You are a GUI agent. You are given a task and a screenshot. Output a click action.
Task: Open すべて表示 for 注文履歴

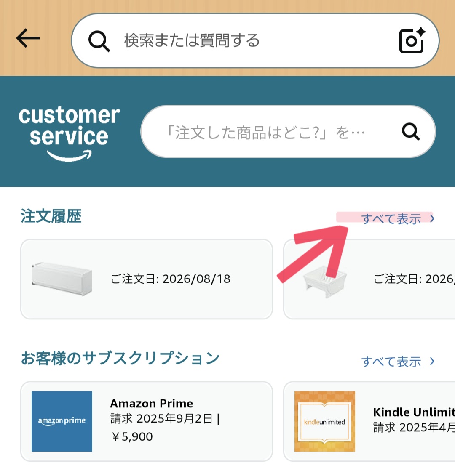click(x=391, y=218)
